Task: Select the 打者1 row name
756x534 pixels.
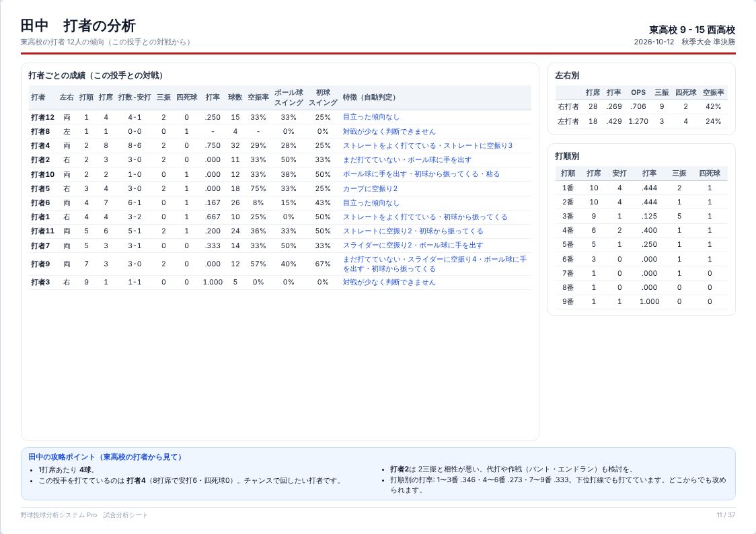Action: click(40, 217)
